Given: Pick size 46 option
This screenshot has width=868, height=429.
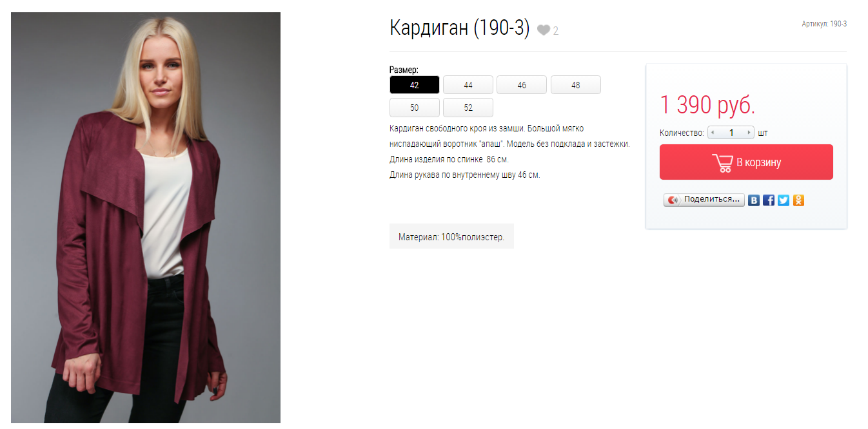Looking at the screenshot, I should (522, 85).
